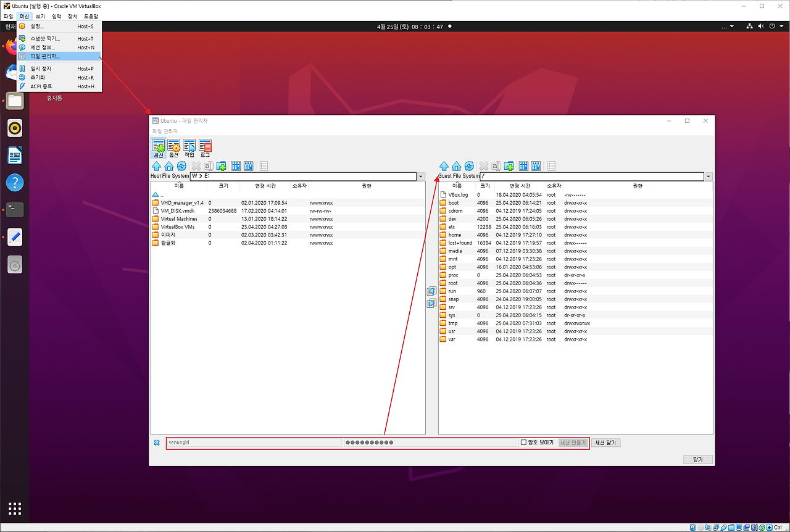Go to home folder in Guest File System
The width and height of the screenshot is (790, 532).
point(456,166)
